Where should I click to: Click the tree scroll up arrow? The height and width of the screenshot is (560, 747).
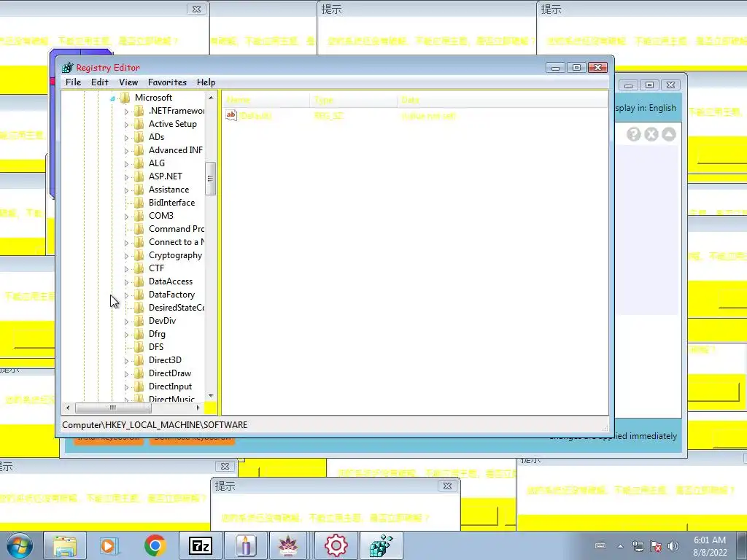click(211, 97)
